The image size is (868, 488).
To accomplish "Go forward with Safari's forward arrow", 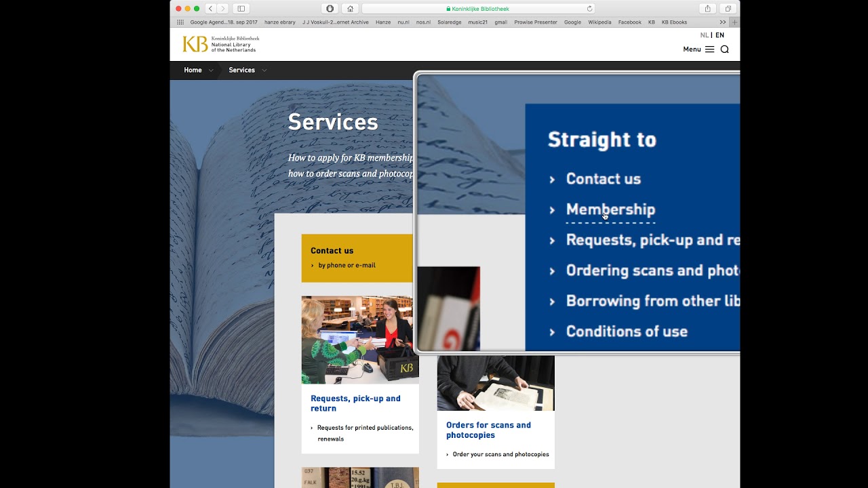I will pos(222,9).
